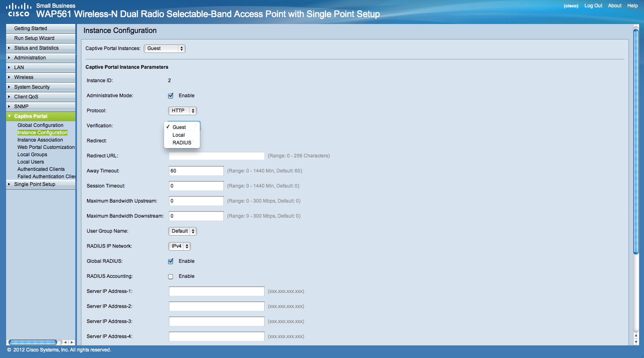This screenshot has height=358, width=644.
Task: Click the sidebar horizontal scrollbar thumb
Action: tap(33, 342)
